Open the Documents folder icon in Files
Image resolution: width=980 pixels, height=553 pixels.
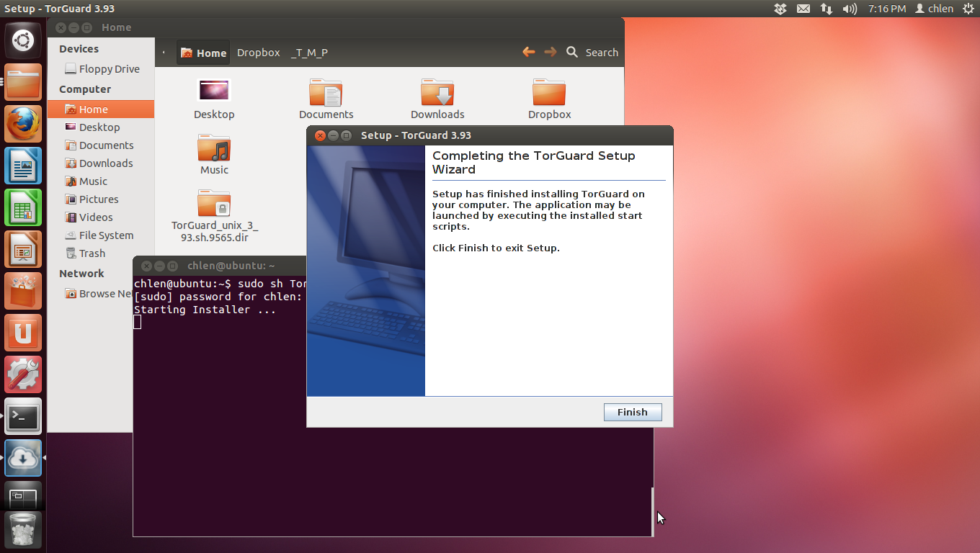(326, 99)
